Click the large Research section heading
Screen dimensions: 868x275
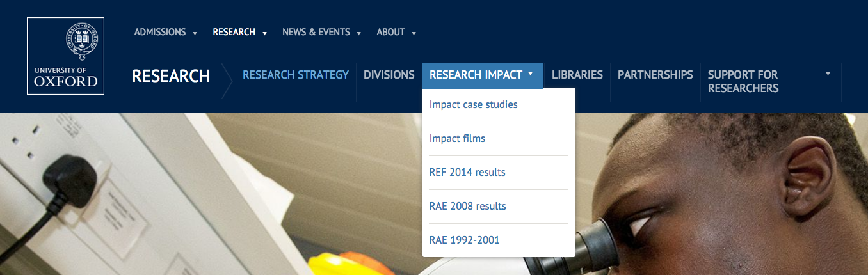click(x=171, y=76)
